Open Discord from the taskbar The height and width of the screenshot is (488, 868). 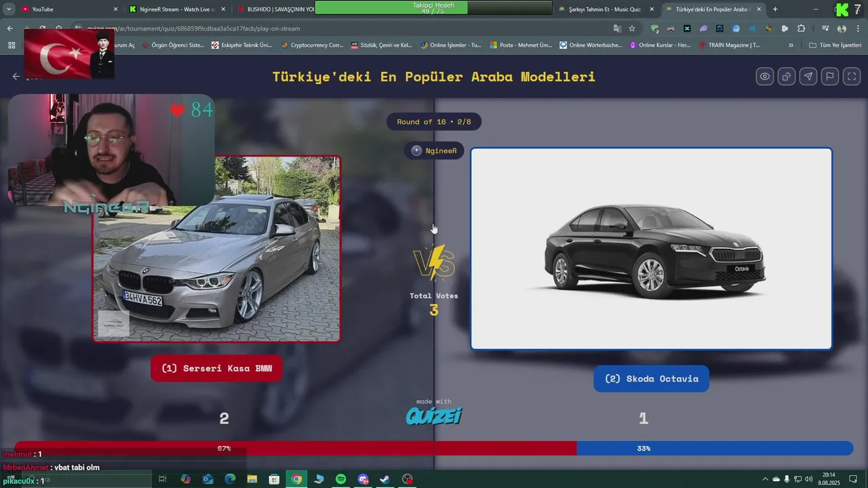[x=363, y=479]
